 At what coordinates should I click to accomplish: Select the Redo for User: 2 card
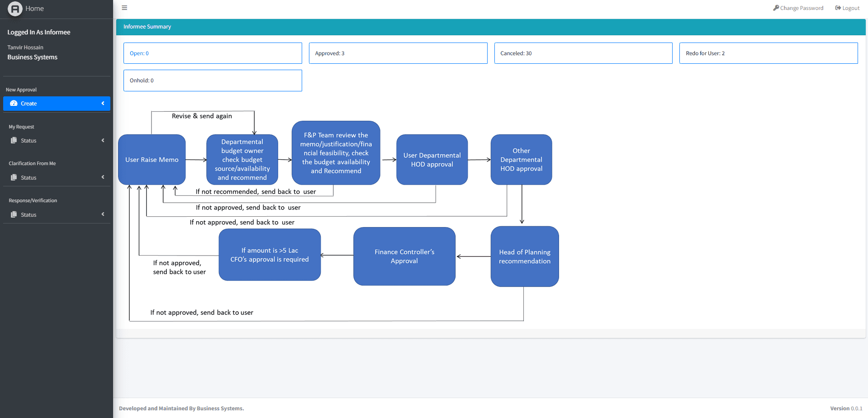coord(768,53)
